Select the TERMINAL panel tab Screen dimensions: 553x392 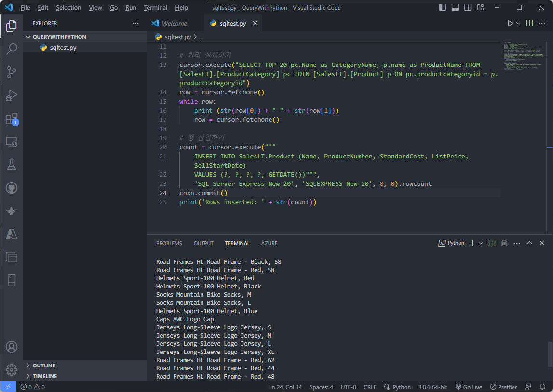237,243
